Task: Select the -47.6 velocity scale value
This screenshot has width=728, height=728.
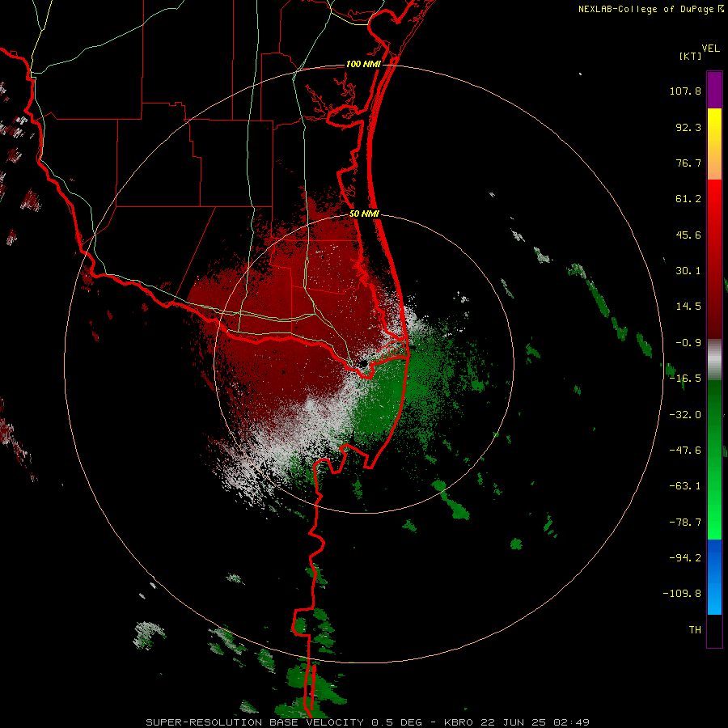Action: (685, 451)
